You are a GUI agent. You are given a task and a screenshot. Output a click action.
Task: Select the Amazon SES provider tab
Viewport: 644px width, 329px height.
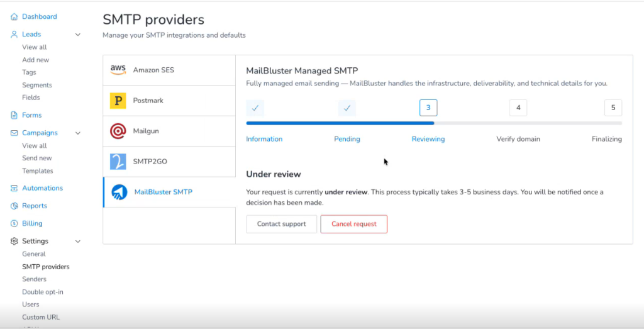(169, 70)
